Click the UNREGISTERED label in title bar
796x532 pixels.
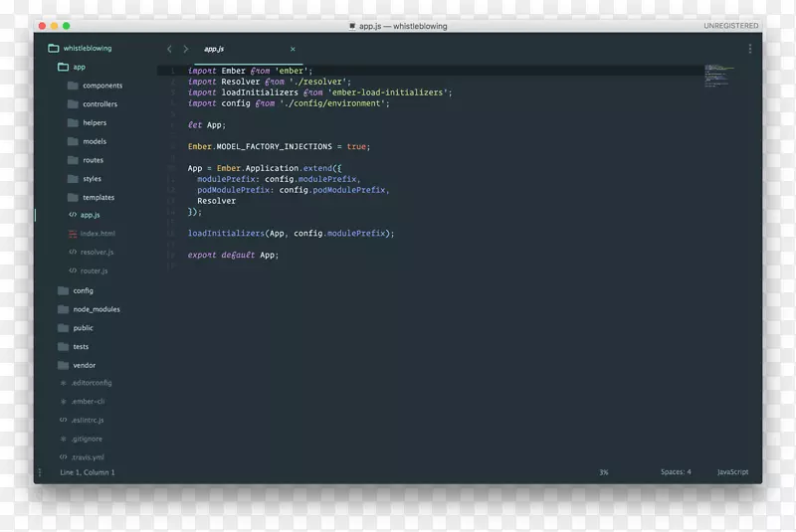731,26
